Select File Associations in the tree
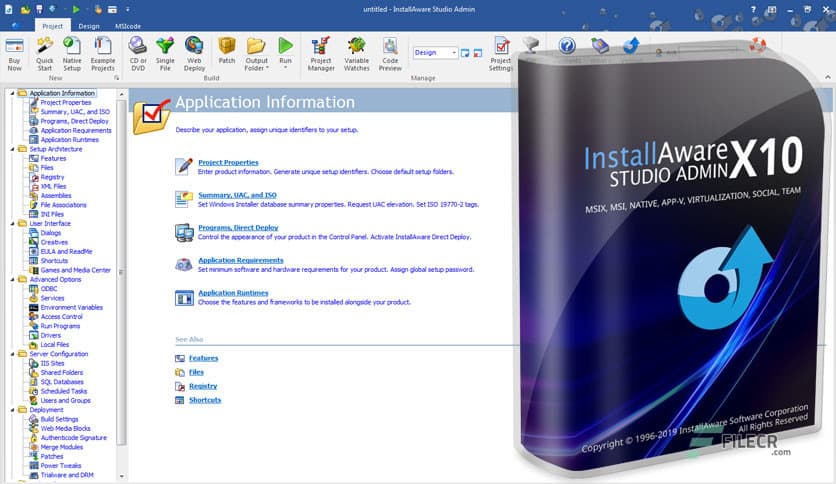This screenshot has width=836, height=484. 63,205
